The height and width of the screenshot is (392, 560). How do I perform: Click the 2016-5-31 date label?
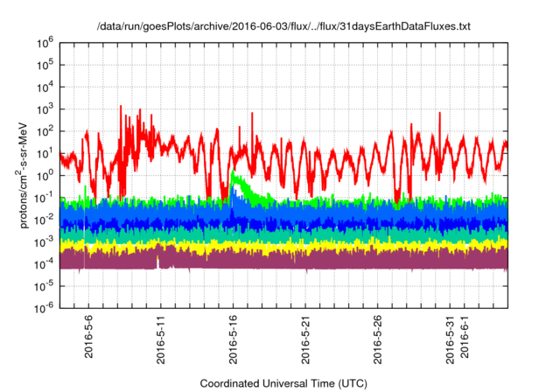(450, 339)
